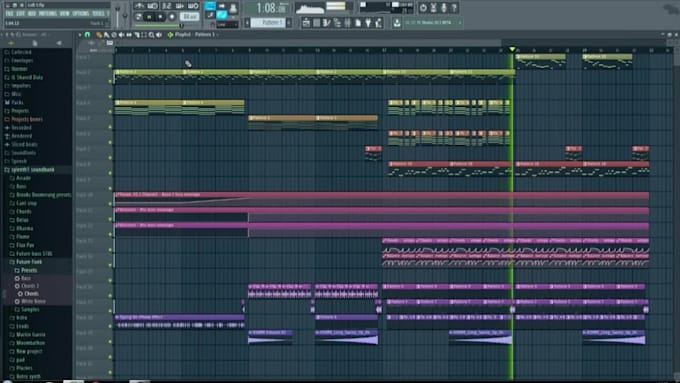Click the question mark help icon
The image size is (680, 383).
pyautogui.click(x=454, y=7)
